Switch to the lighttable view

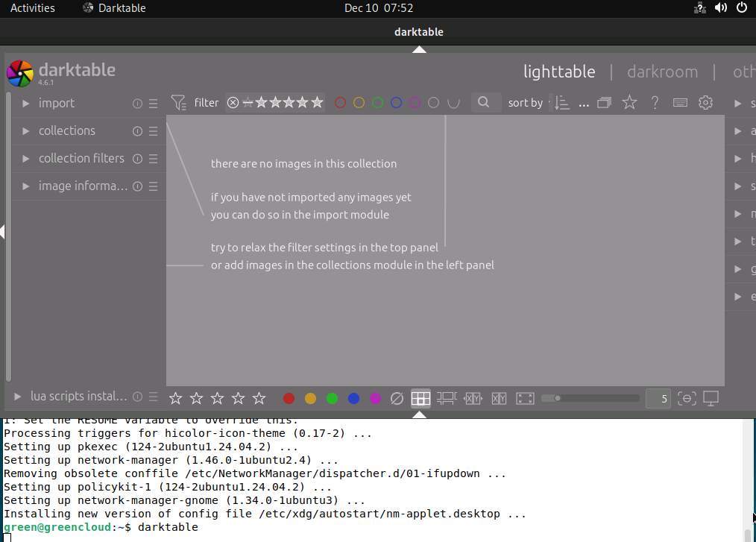click(x=559, y=72)
